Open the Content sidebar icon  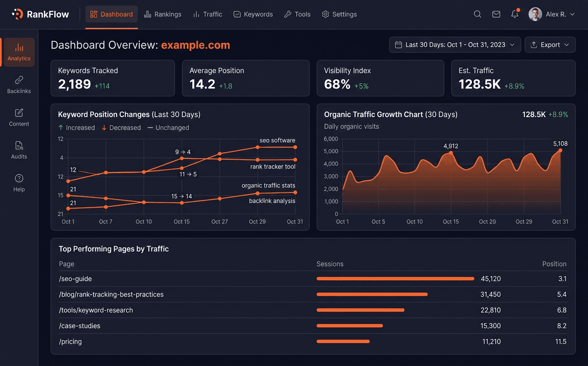point(19,113)
